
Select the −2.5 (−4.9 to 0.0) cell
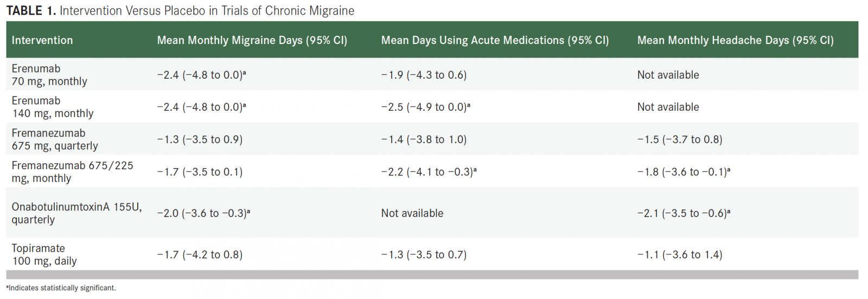click(426, 107)
